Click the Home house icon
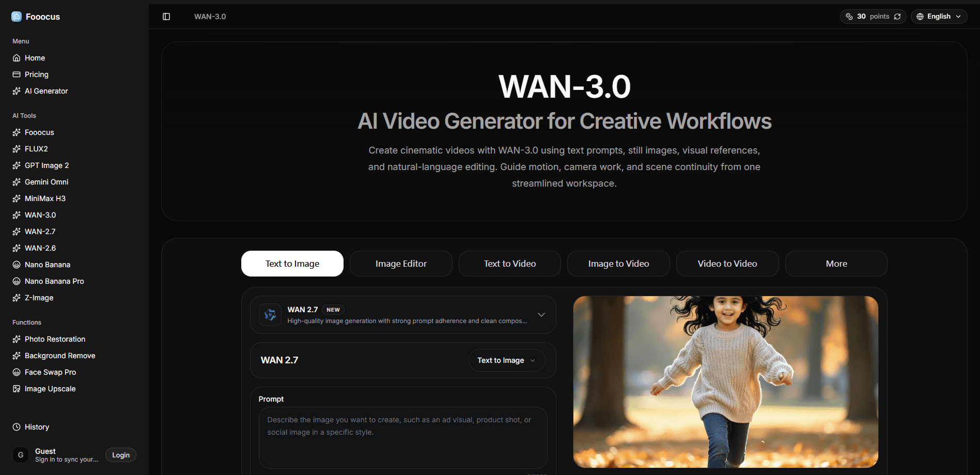 [17, 58]
